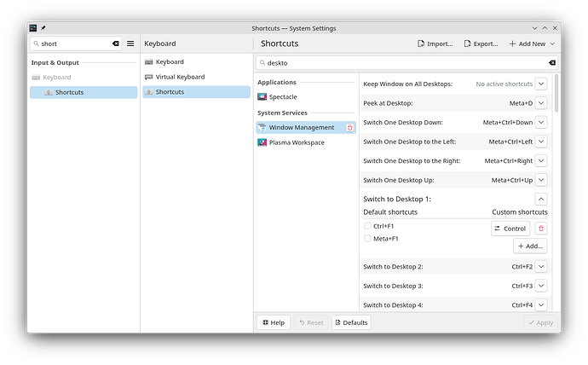588x365 pixels.
Task: Expand Switch One Desktop Down row
Action: (x=541, y=122)
